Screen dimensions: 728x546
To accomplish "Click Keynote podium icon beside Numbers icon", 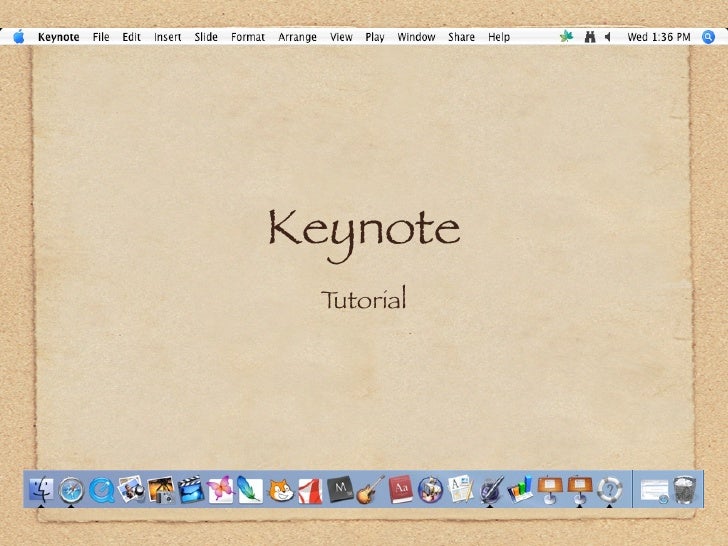I will point(550,489).
